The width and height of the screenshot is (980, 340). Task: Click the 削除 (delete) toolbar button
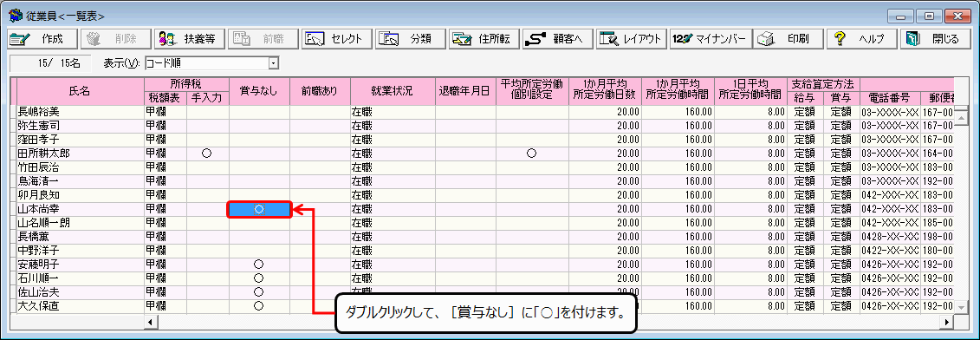tap(115, 39)
